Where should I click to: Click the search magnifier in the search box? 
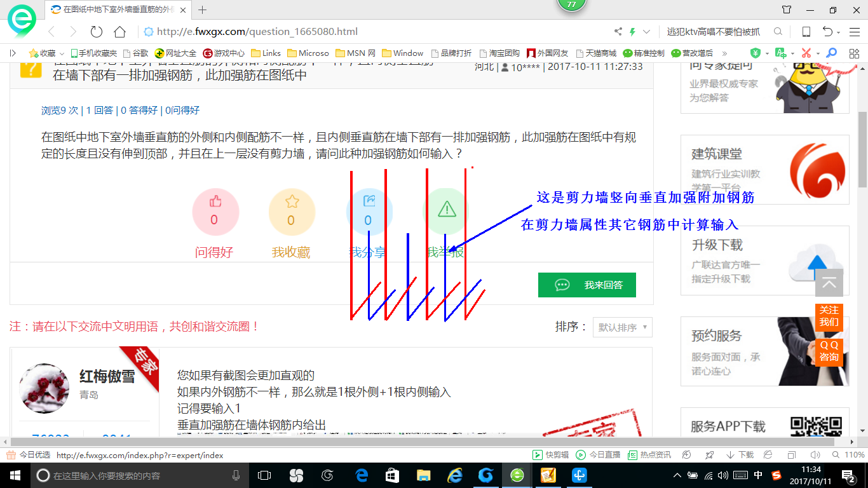click(778, 32)
